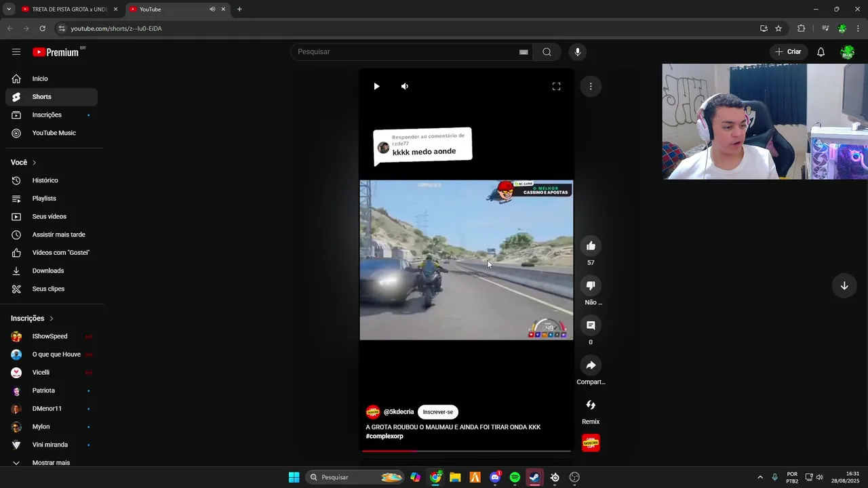Click Criar create button
Image resolution: width=868 pixels, height=488 pixels.
788,52
